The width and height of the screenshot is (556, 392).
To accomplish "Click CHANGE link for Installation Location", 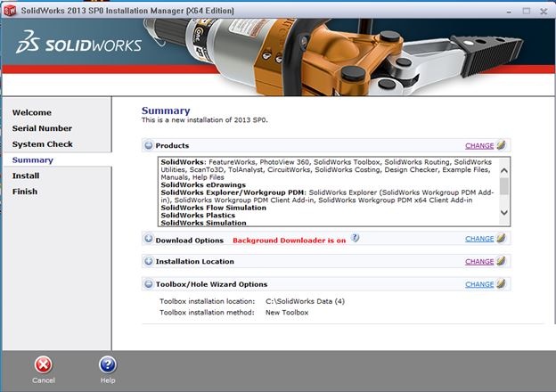I will (x=479, y=262).
